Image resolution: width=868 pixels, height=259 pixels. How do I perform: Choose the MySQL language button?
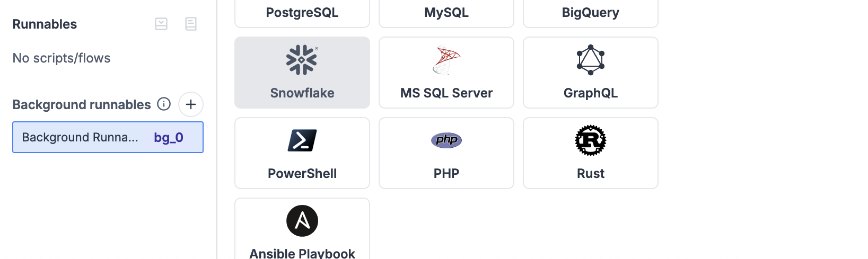446,13
